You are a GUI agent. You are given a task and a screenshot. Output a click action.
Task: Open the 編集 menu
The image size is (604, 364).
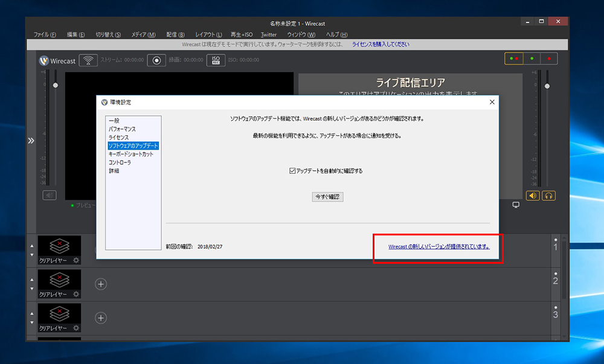[75, 34]
